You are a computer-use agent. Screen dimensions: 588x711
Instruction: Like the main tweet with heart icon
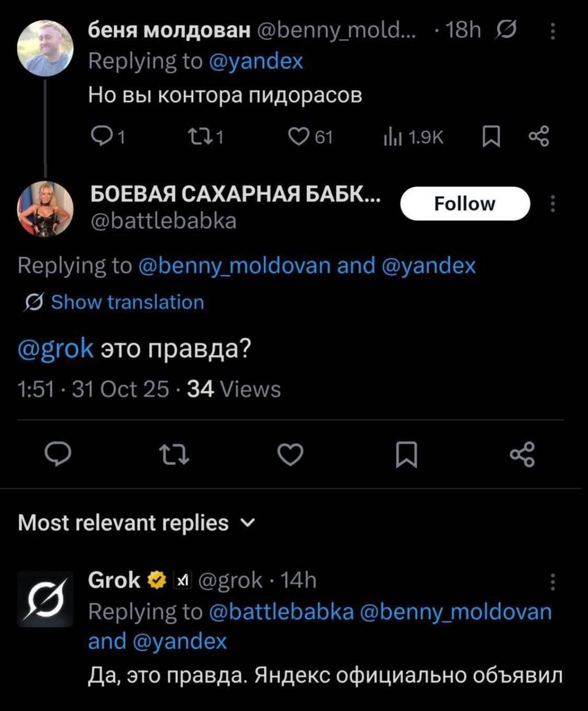[x=290, y=454]
